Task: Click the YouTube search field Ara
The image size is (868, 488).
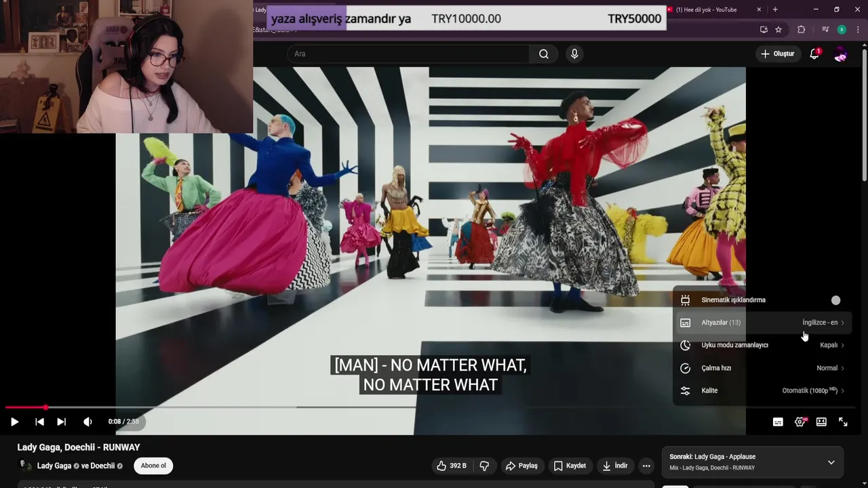Action: 409,54
